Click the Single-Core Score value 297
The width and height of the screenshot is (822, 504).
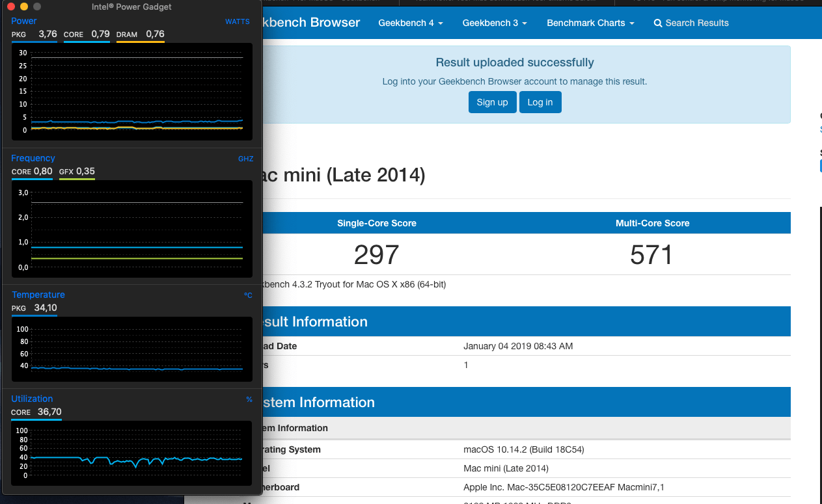click(376, 255)
